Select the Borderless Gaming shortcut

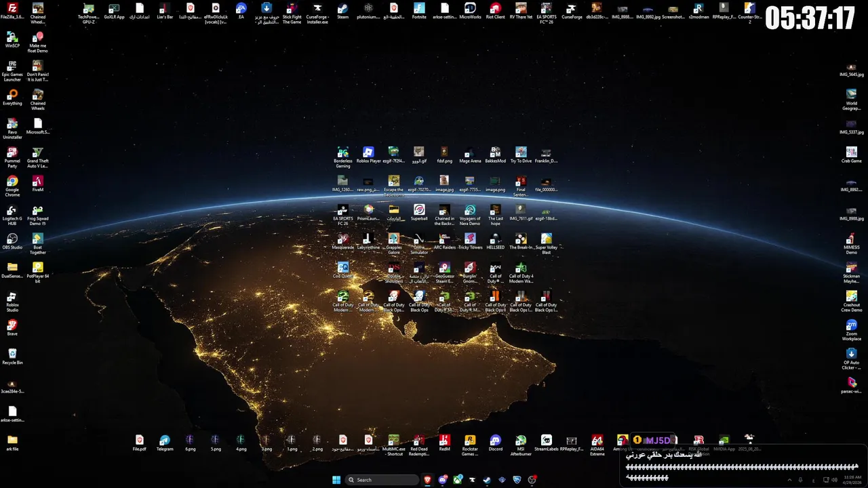coord(343,157)
